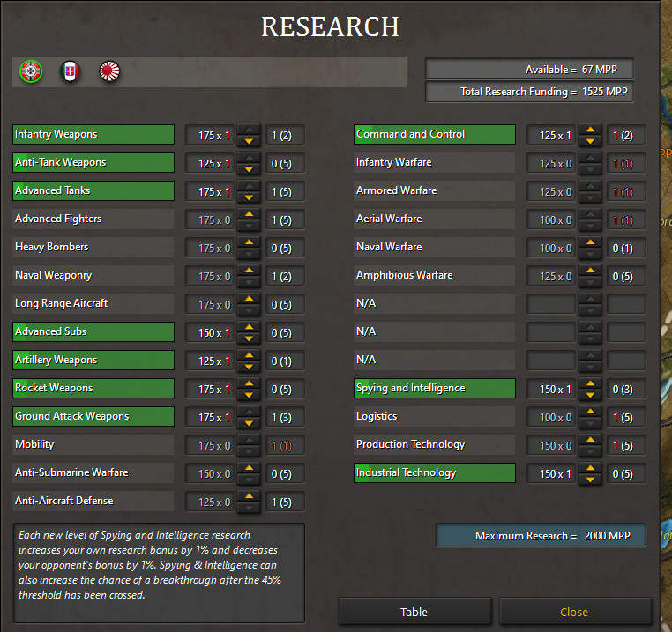
Task: Select the Aerial Warfare research row
Action: [x=435, y=219]
